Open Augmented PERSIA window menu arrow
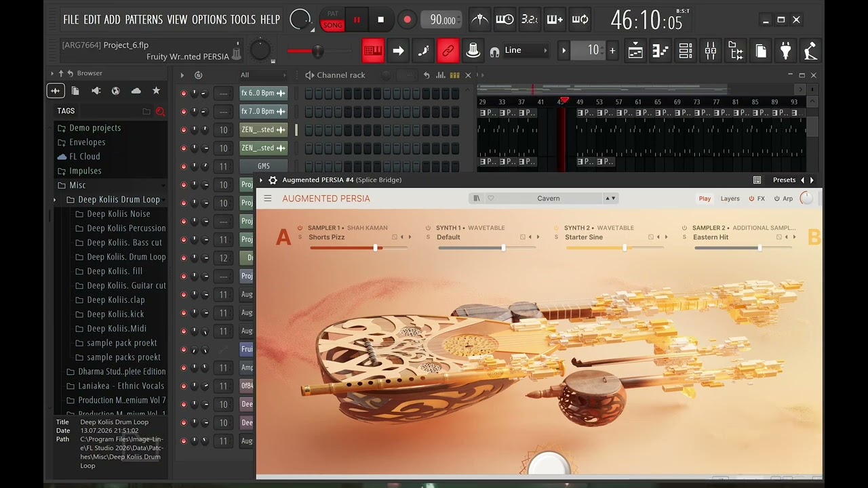 [262, 180]
